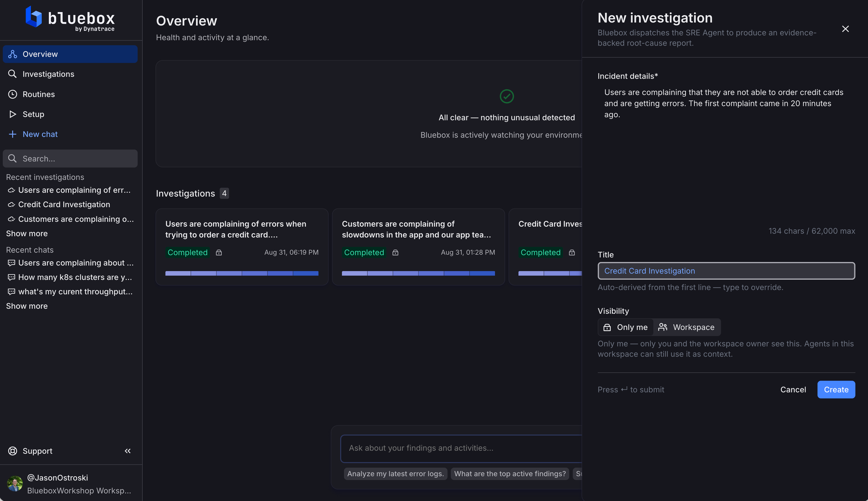Image resolution: width=868 pixels, height=501 pixels.
Task: Click the Title input field
Action: 726,271
